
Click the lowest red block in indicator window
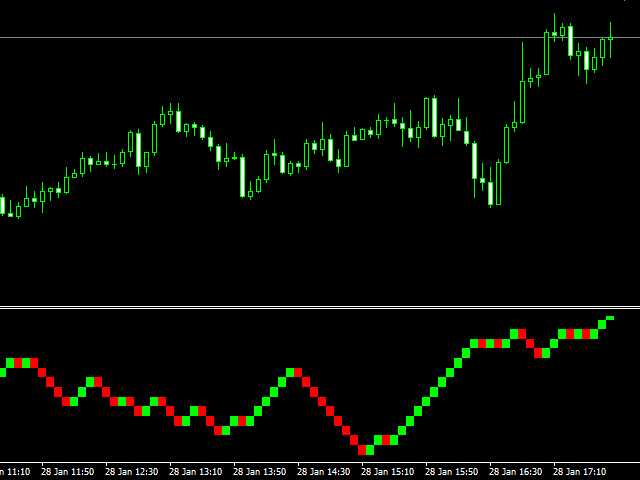pyautogui.click(x=362, y=450)
